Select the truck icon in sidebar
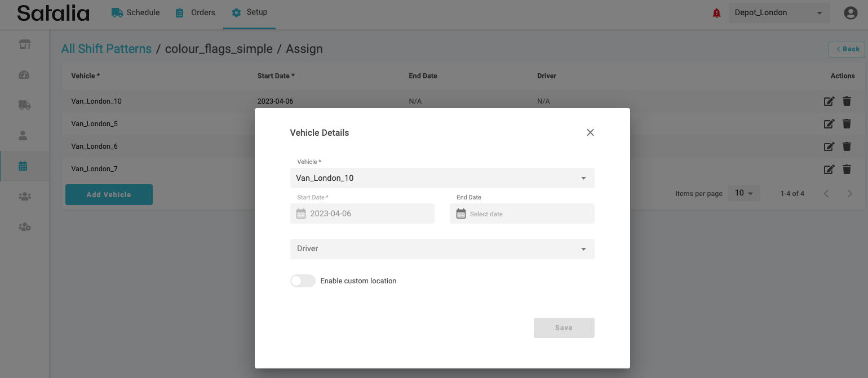This screenshot has height=378, width=868. click(24, 105)
